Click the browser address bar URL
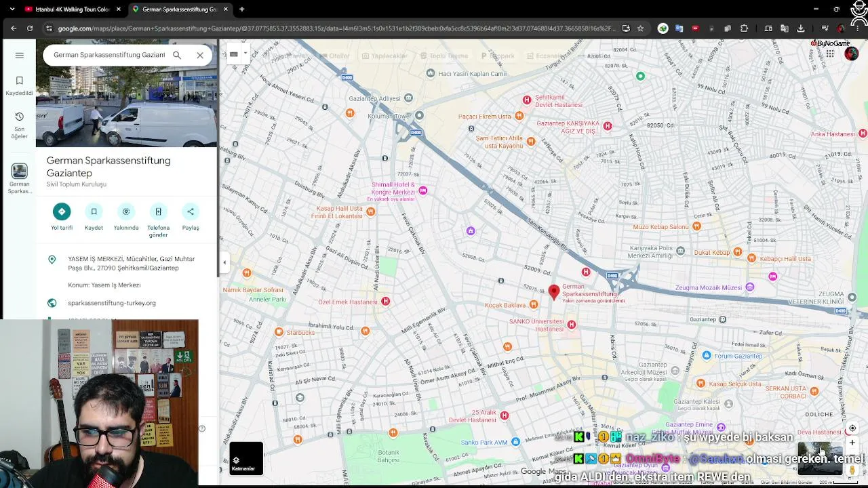The width and height of the screenshot is (868, 488). point(336,28)
